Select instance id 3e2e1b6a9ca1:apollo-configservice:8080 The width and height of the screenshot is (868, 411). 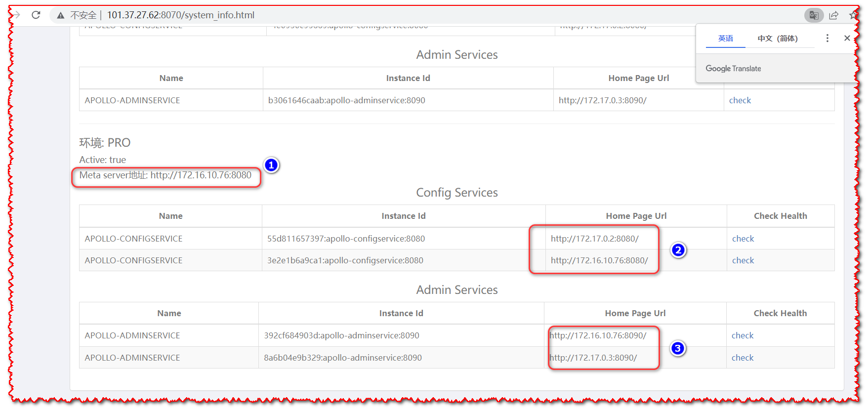click(345, 260)
